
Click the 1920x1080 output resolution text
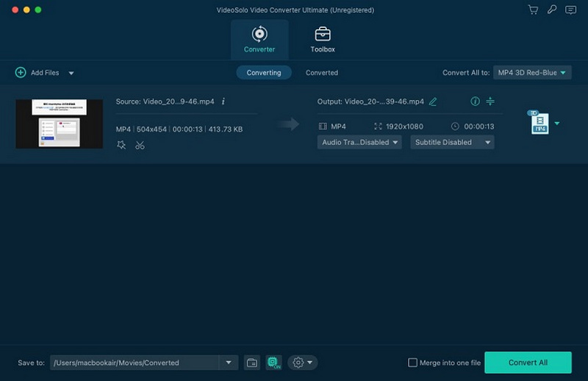[x=404, y=127]
